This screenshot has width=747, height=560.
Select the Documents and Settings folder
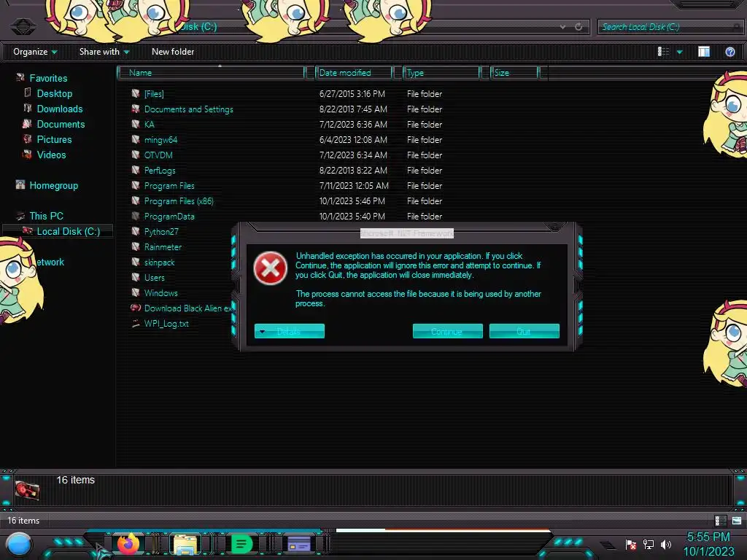click(x=189, y=109)
